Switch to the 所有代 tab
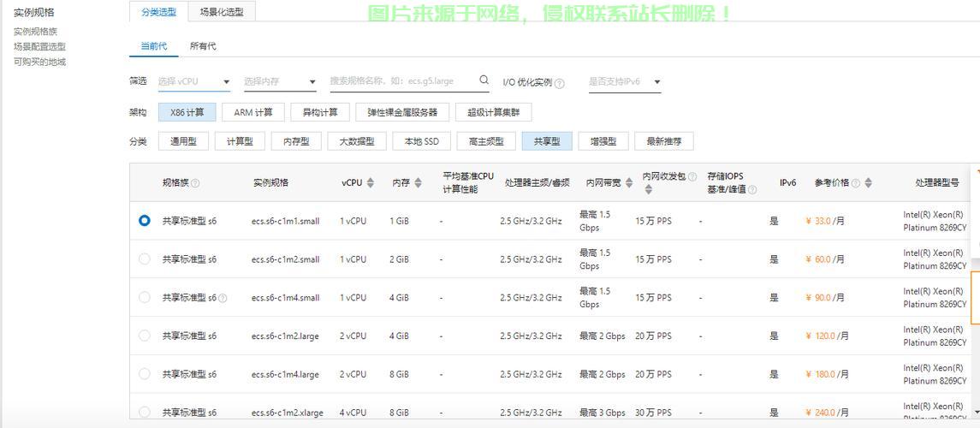Image resolution: width=980 pixels, height=428 pixels. click(203, 46)
